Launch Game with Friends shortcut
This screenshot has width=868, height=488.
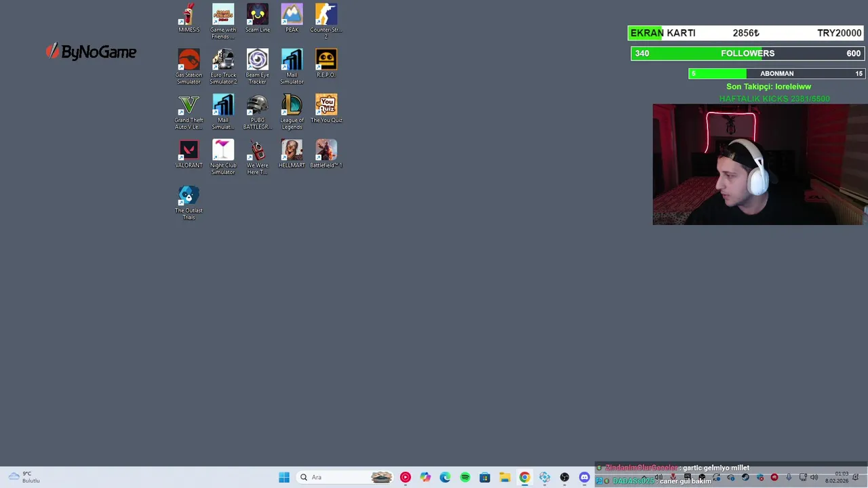coord(223,21)
